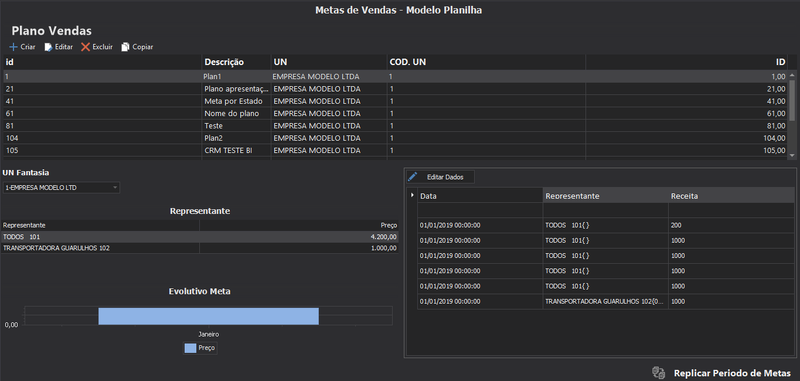The image size is (800, 381).
Task: Click the Representante header in data grid
Action: pos(606,196)
